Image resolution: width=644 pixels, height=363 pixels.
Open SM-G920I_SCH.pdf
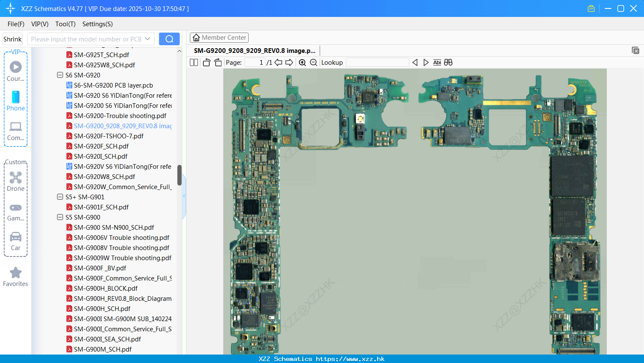101,156
